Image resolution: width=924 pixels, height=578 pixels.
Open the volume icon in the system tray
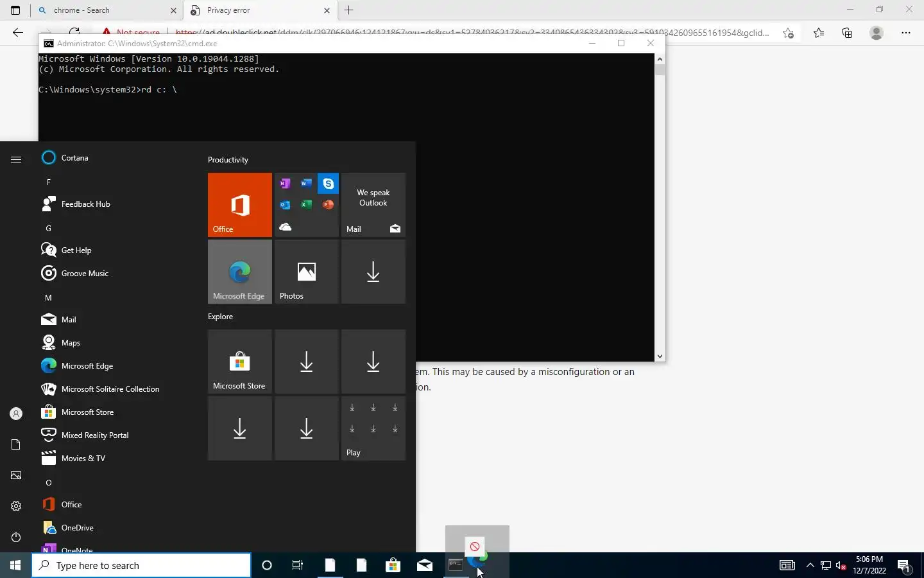pyautogui.click(x=841, y=566)
